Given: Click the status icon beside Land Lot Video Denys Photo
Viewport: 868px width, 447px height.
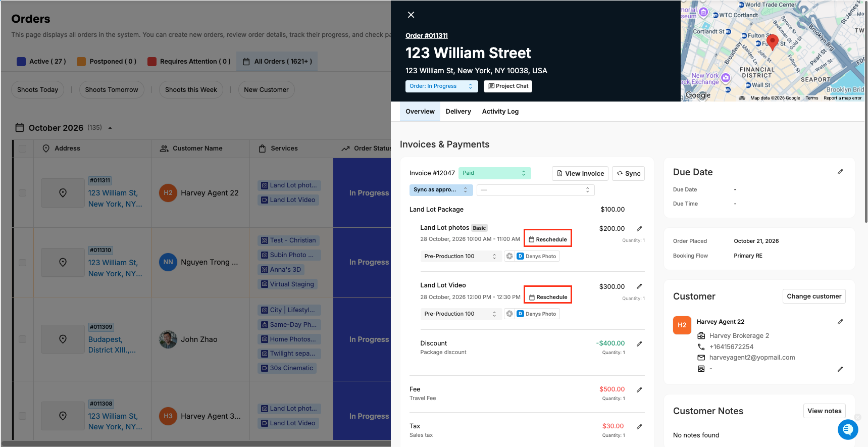Looking at the screenshot, I should pos(509,314).
